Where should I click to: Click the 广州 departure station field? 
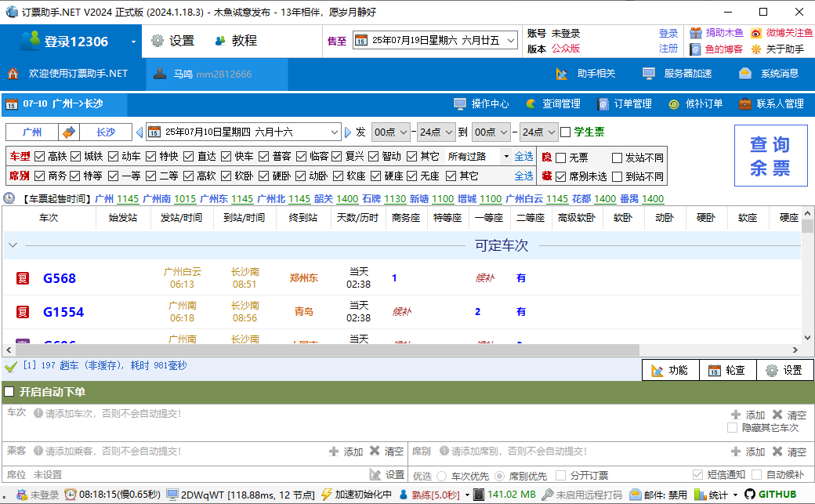point(32,132)
